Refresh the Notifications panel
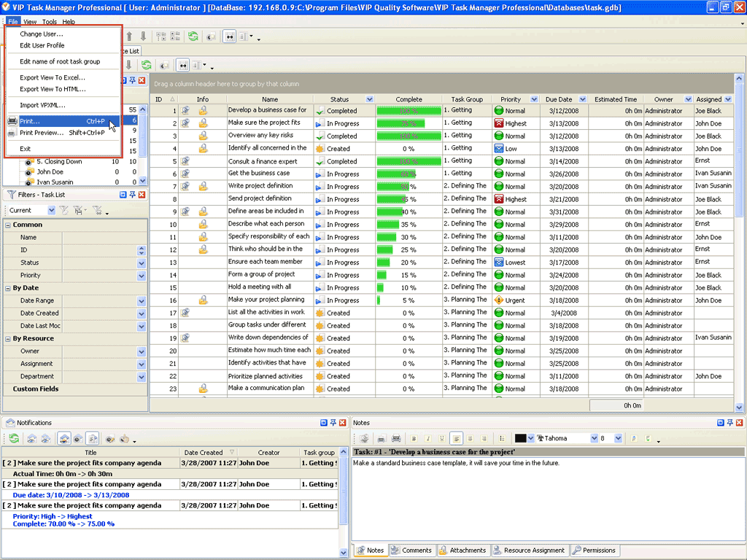747x560 pixels. click(14, 438)
